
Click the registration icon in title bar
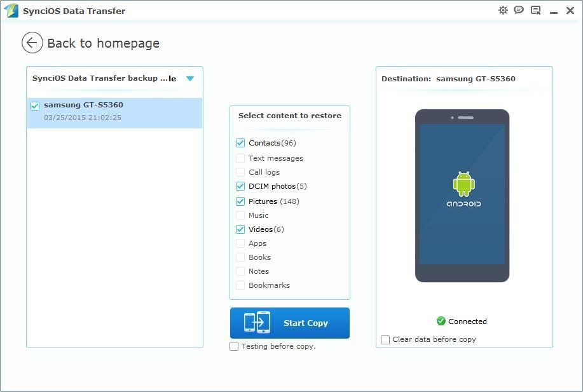pos(535,10)
